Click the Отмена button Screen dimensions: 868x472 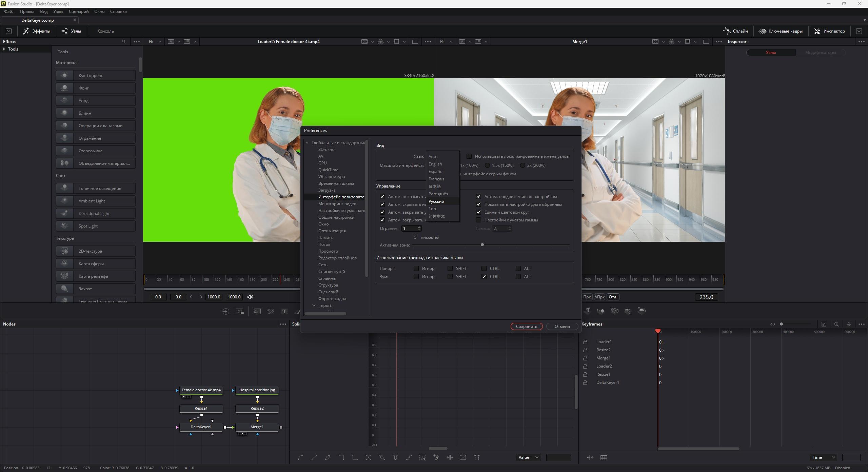click(562, 327)
